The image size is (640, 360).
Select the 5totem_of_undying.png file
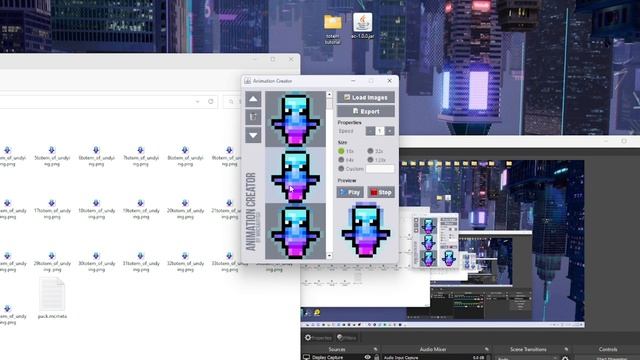pos(52,156)
